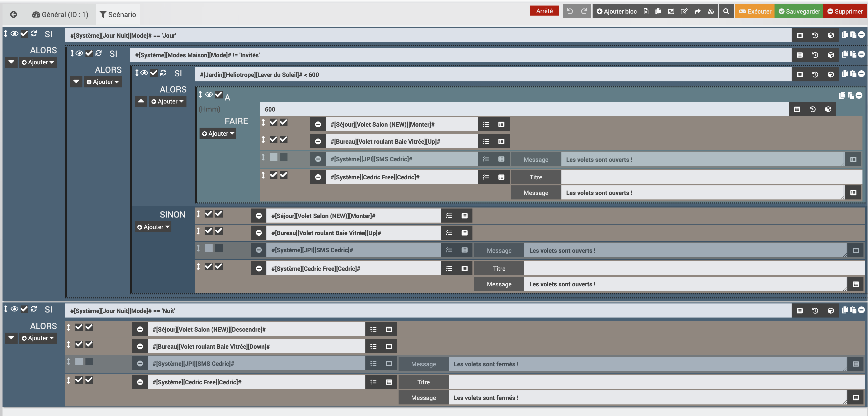Enable the disabled SMS Cedric action in FAIRE
868x416 pixels.
[273, 157]
